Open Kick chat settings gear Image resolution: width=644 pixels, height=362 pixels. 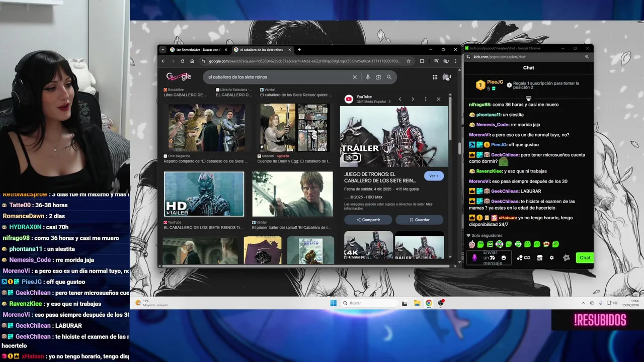point(552,257)
